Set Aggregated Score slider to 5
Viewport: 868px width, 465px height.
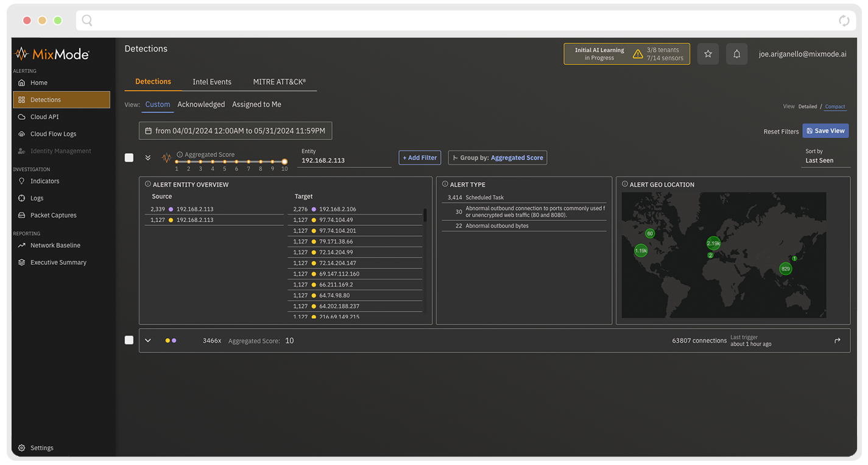tap(225, 162)
